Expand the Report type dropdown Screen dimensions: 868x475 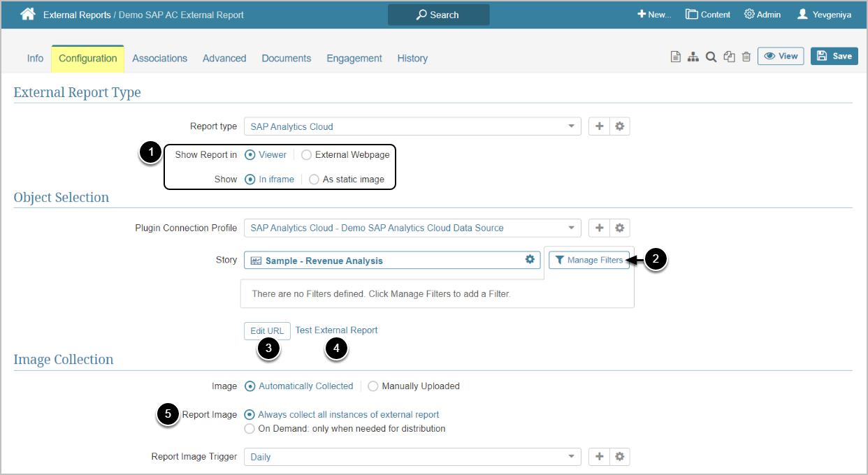(412, 126)
